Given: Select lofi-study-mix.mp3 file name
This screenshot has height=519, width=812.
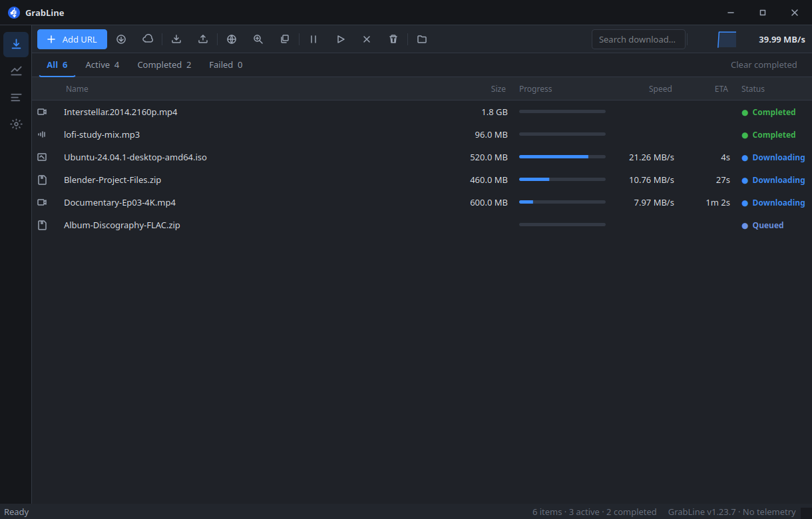Looking at the screenshot, I should pyautogui.click(x=102, y=135).
